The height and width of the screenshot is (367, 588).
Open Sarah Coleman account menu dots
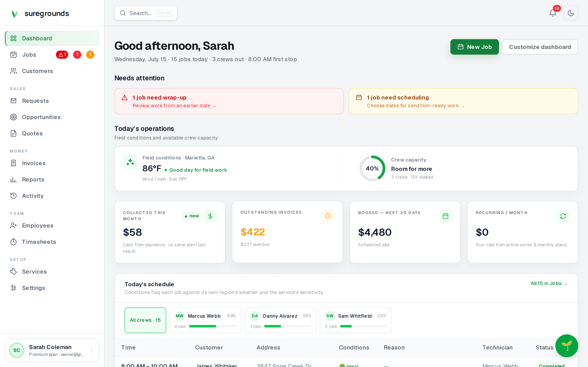coord(91,350)
